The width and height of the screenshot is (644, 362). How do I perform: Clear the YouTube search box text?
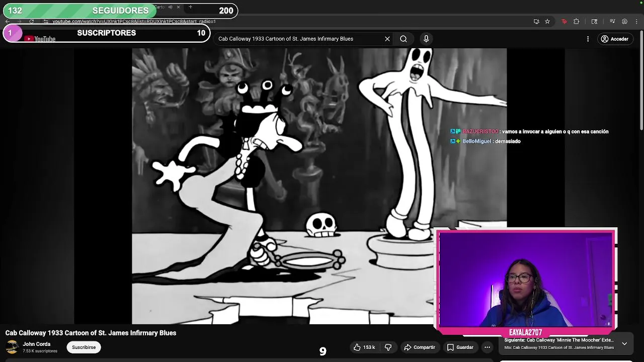pos(387,39)
